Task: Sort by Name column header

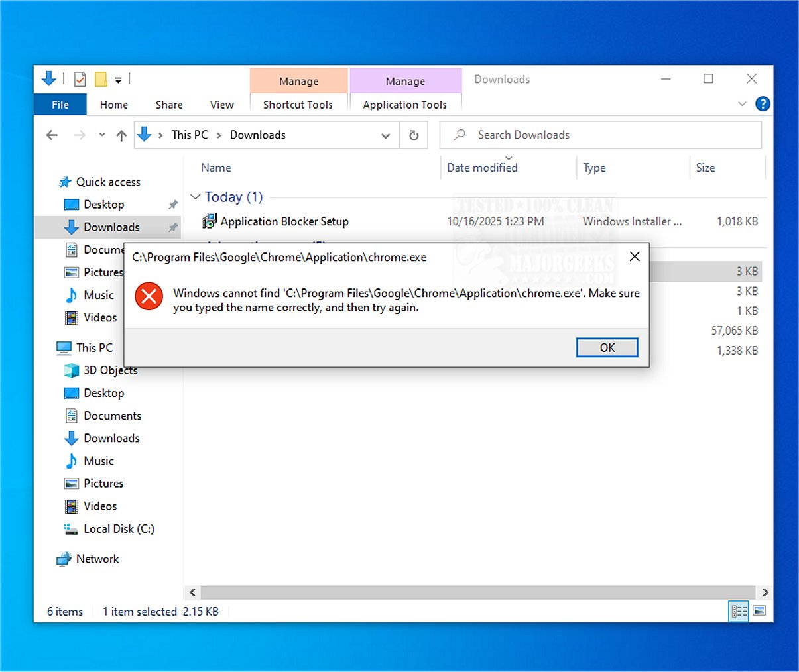Action: 216,168
